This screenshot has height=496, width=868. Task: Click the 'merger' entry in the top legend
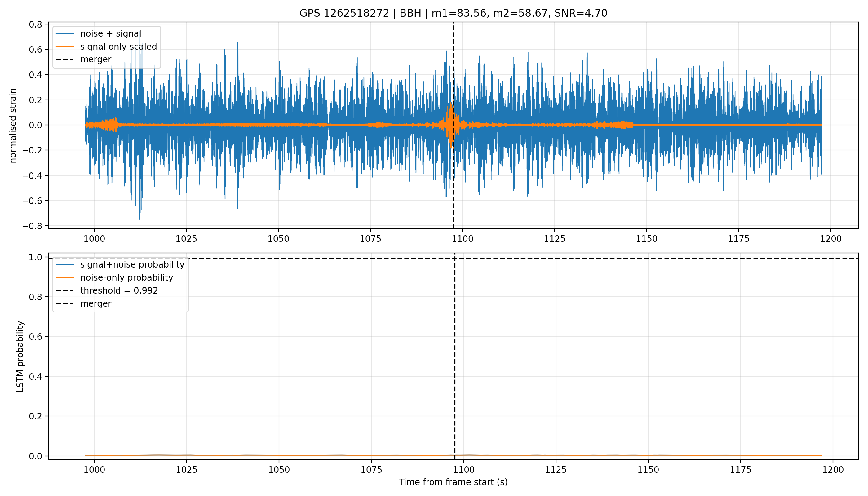84,59
